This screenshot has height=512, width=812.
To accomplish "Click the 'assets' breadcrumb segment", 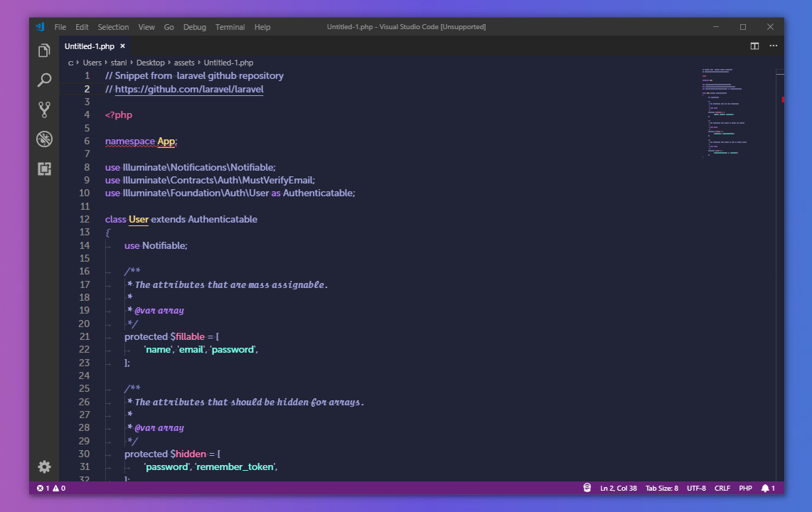I will pos(184,63).
